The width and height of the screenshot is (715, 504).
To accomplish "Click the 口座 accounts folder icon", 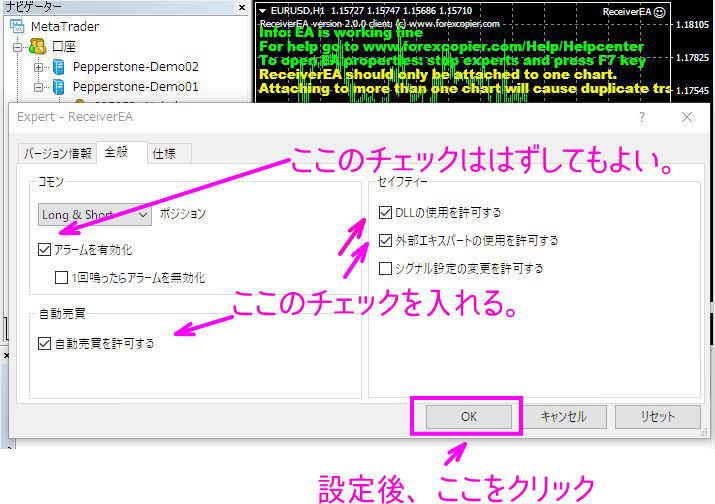I will (x=37, y=46).
